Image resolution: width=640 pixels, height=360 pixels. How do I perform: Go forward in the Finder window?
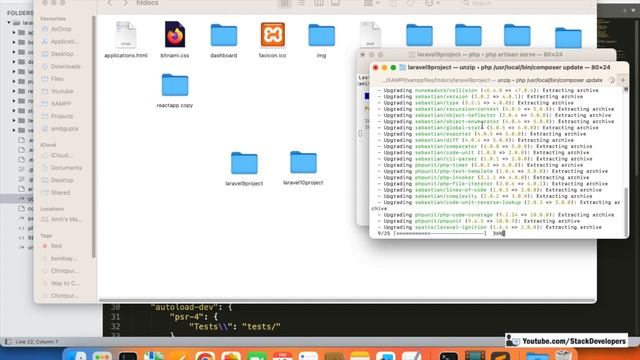[x=125, y=3]
